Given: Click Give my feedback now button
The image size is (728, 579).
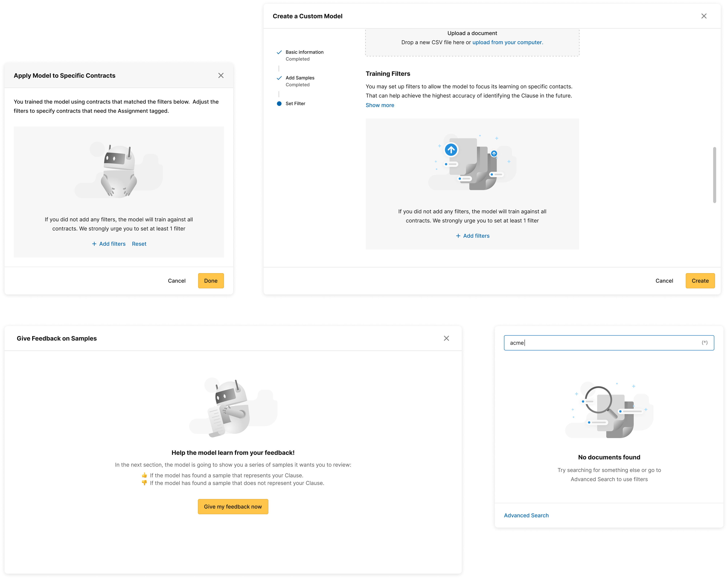Looking at the screenshot, I should (x=233, y=506).
